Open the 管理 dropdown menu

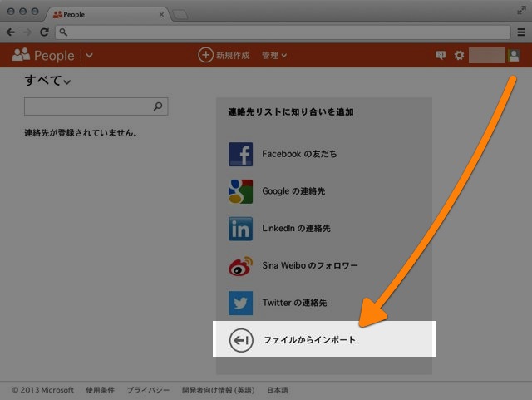pos(274,55)
